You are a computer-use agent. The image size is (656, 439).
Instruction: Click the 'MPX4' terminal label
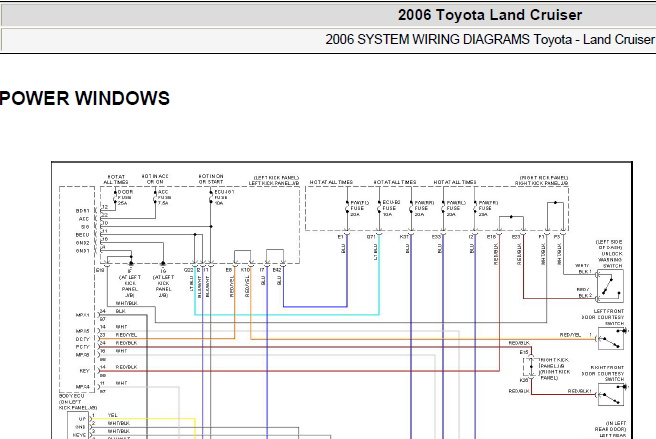(82, 387)
